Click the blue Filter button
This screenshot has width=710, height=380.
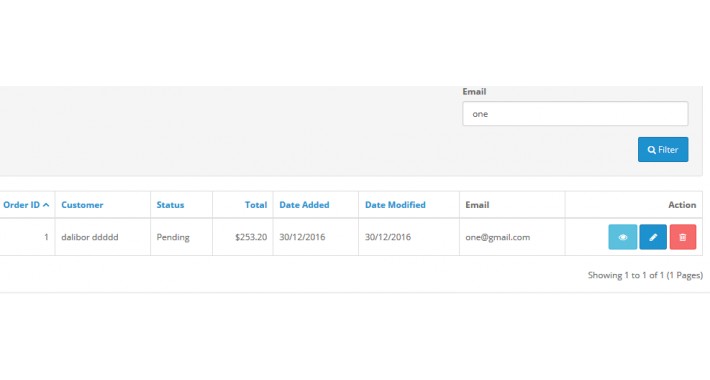[663, 149]
